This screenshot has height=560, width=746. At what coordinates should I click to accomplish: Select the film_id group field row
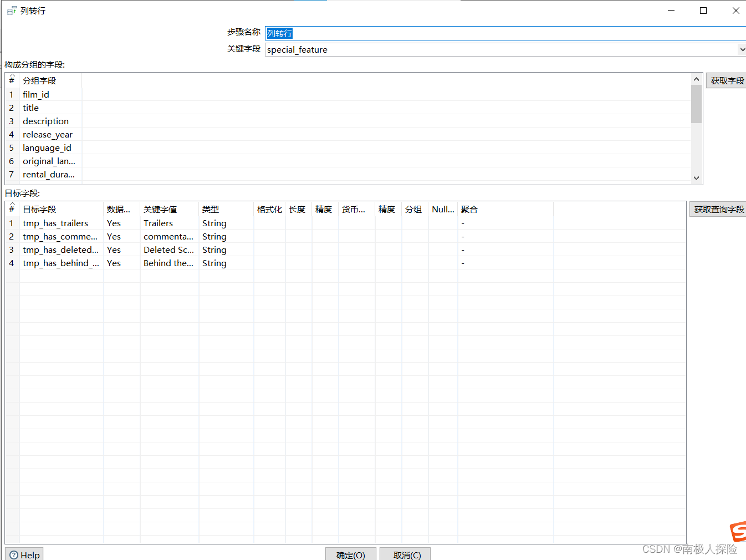(x=348, y=94)
